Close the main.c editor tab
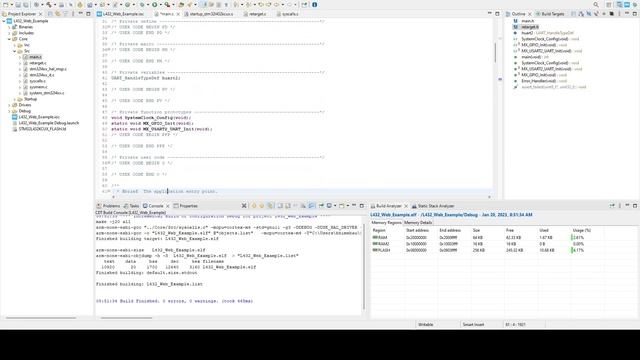Viewport: 640px width, 360px height. pyautogui.click(x=178, y=14)
